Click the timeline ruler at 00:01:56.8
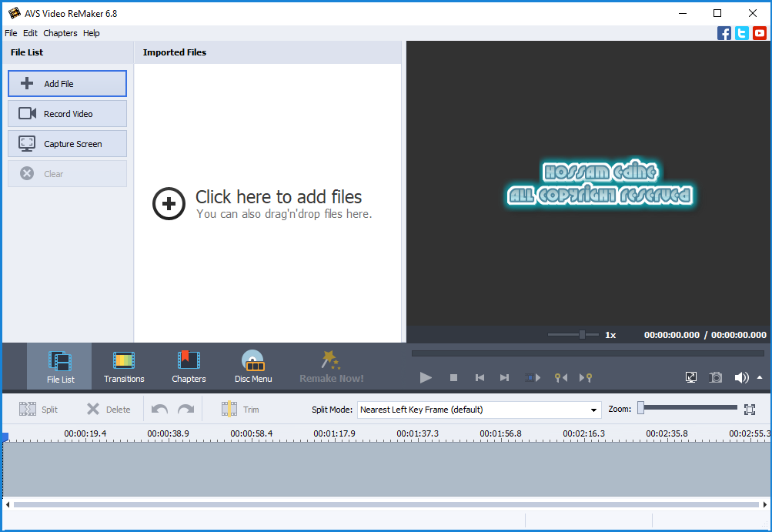This screenshot has height=532, width=772. (x=501, y=434)
